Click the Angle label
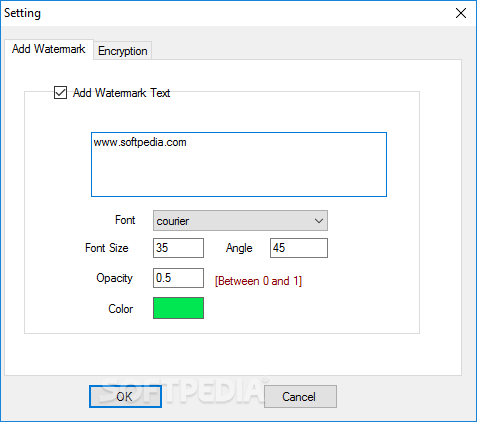 click(x=239, y=248)
